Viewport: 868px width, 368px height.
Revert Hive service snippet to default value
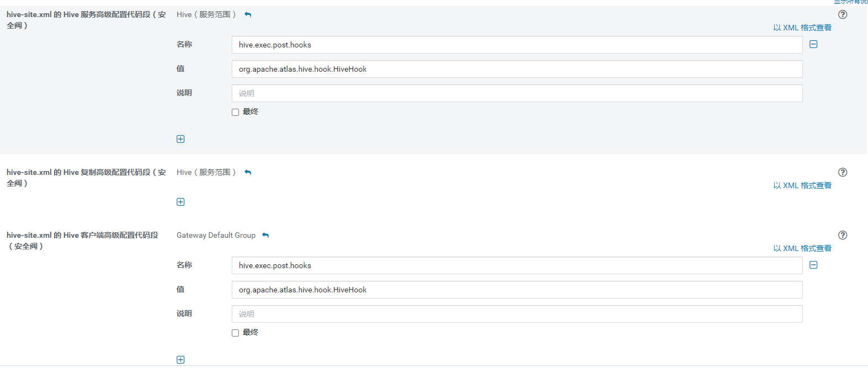coord(248,15)
